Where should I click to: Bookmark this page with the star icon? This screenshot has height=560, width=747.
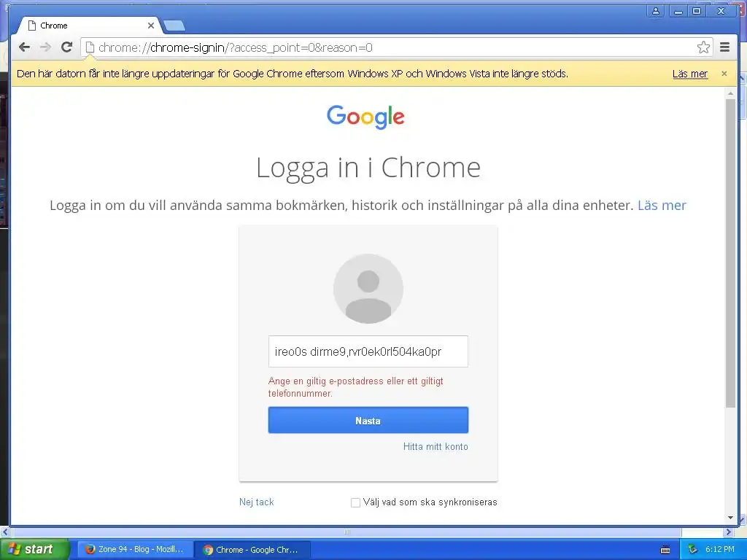(703, 47)
